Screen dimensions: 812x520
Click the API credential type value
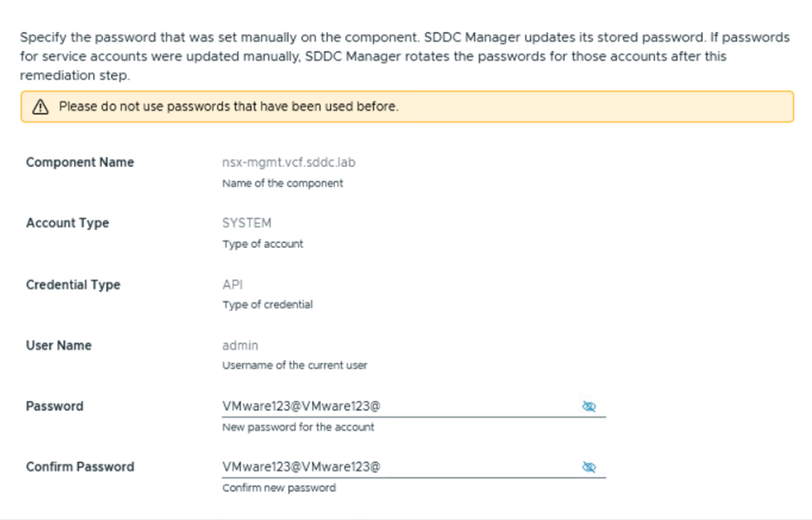coord(233,284)
